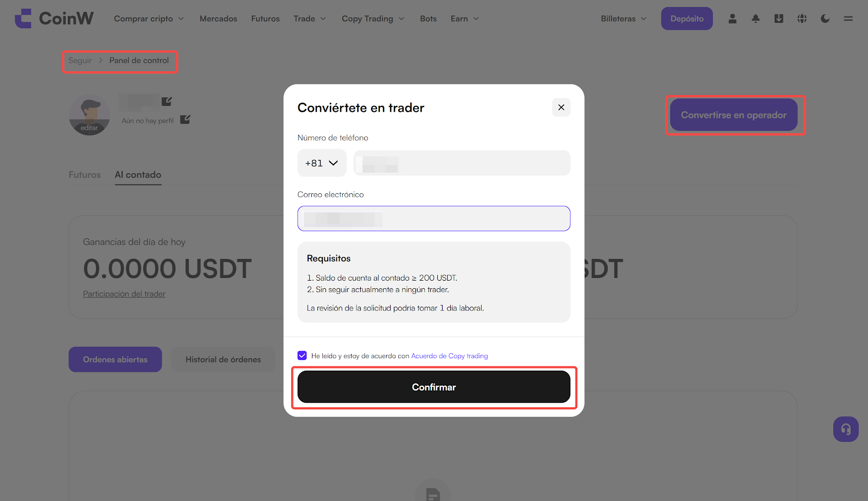
Task: Open the Mercados menu item
Action: pyautogui.click(x=218, y=18)
